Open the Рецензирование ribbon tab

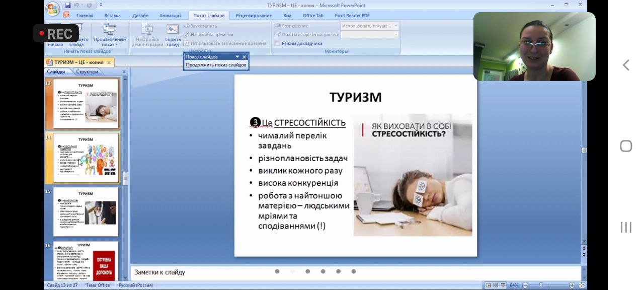pos(254,16)
